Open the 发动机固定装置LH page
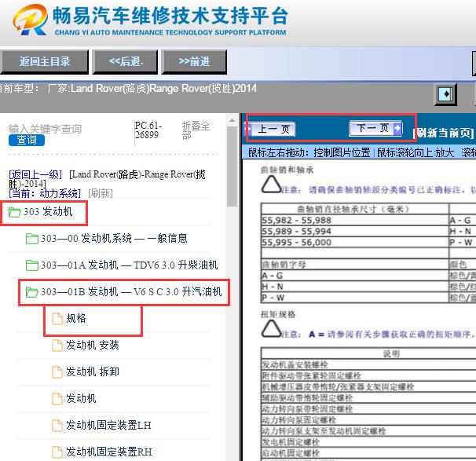 tap(108, 426)
